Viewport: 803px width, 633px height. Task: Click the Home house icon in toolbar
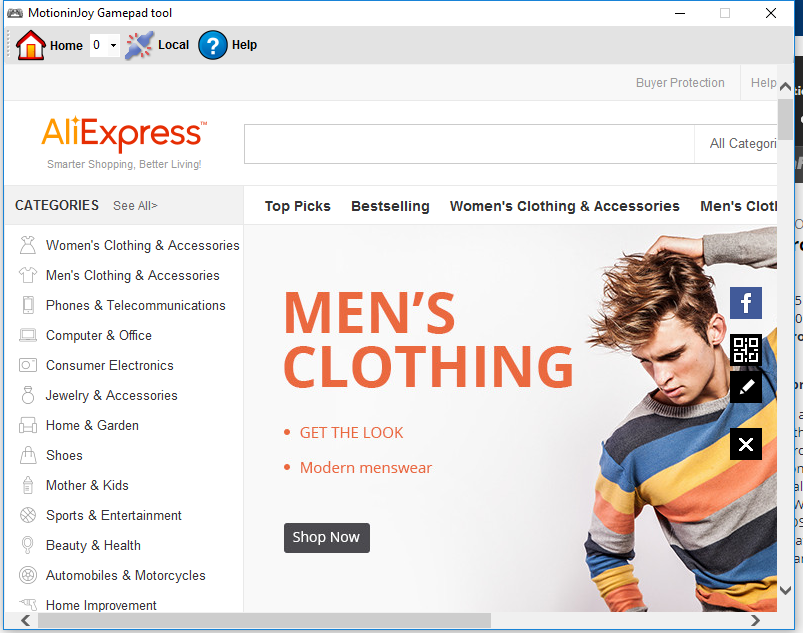pos(31,45)
